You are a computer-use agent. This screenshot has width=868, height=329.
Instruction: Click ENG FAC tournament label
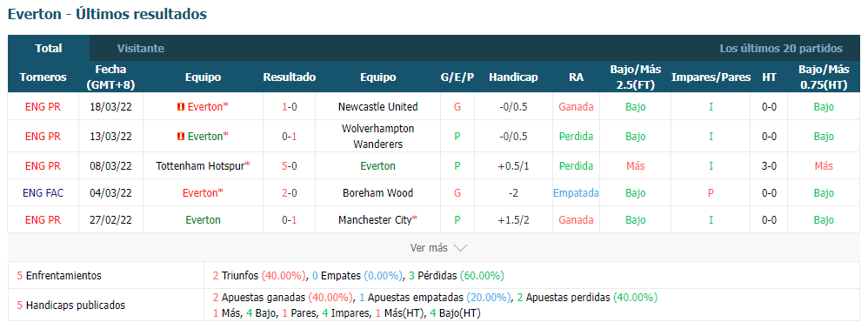43,192
